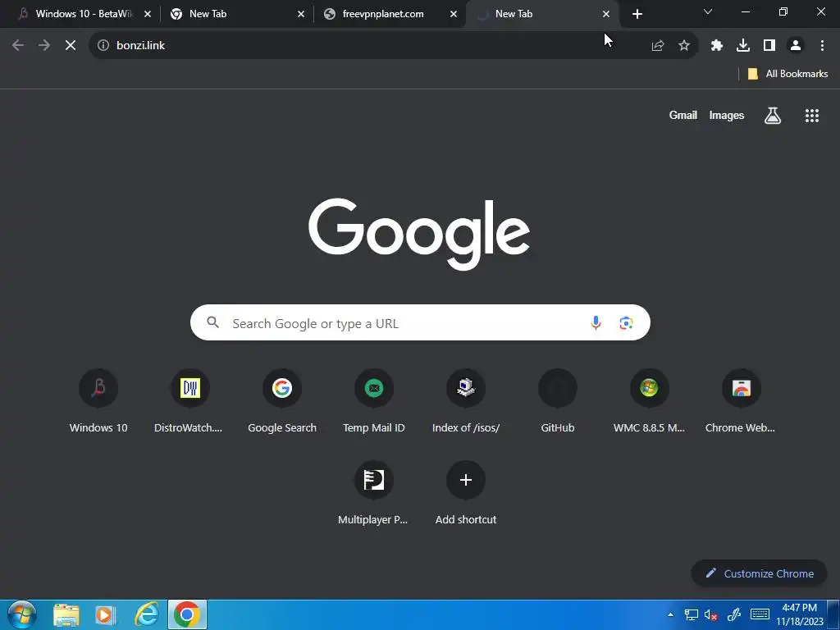Click the Customize Chrome button
Image resolution: width=840 pixels, height=630 pixels.
point(759,573)
